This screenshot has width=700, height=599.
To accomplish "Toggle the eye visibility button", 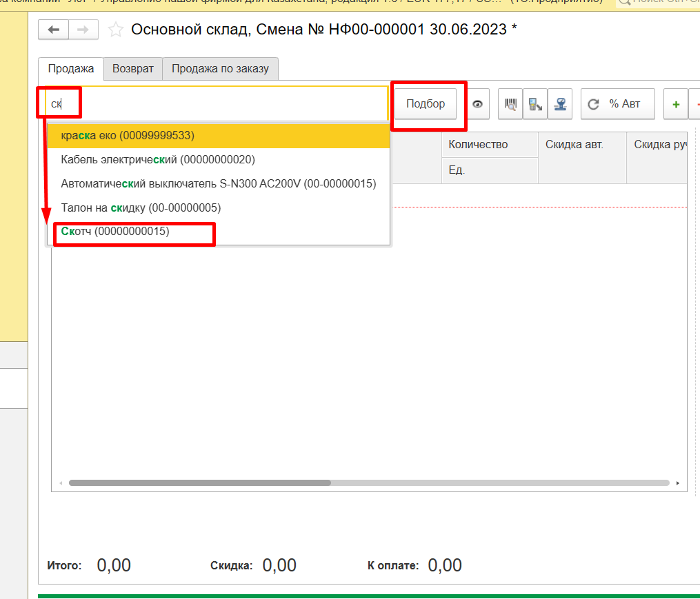I will point(477,105).
